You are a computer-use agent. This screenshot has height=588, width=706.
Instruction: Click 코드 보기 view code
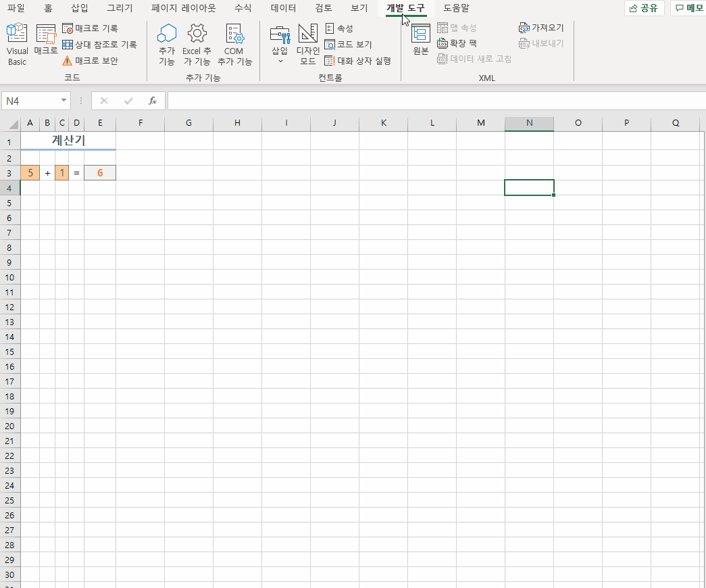[349, 45]
